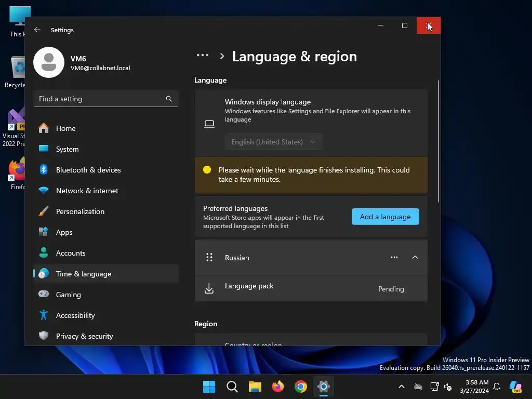Expand breadcrumb ellipsis before Language & region
532x399 pixels.
203,55
